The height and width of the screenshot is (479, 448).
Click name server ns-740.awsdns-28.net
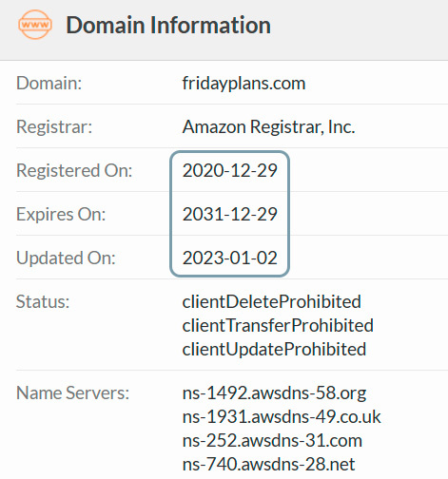click(x=268, y=465)
